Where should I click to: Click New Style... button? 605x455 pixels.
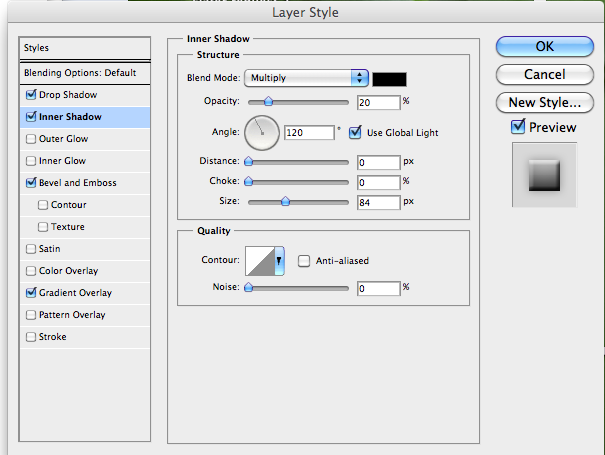pyautogui.click(x=544, y=102)
